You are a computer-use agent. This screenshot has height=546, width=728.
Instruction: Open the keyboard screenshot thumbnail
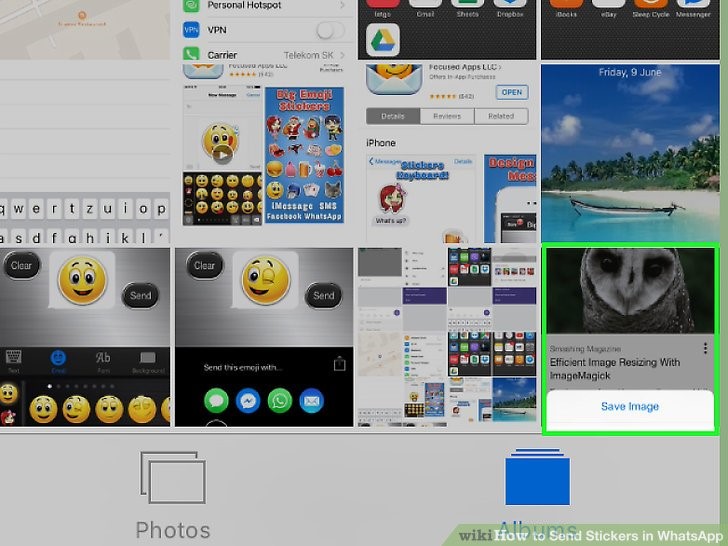(x=85, y=153)
